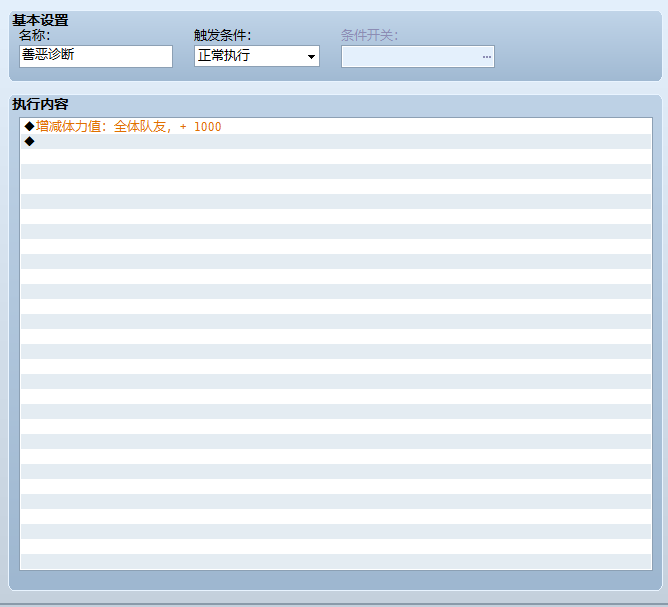668x607 pixels.
Task: Select the empty diamond command line below
Action: (336, 141)
